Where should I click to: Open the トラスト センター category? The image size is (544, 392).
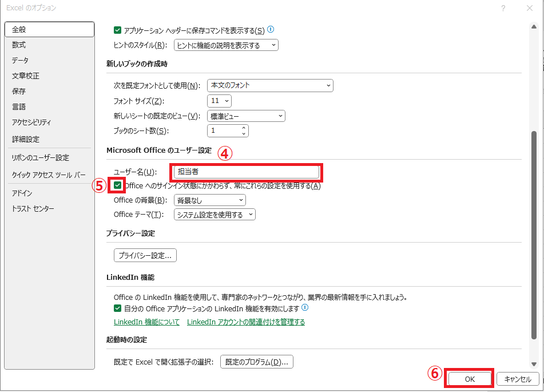click(x=49, y=209)
